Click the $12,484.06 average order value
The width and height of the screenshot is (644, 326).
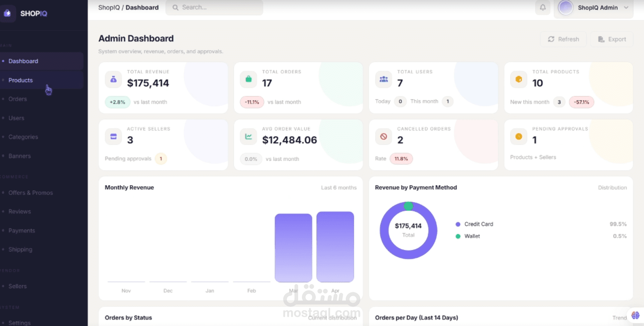click(290, 140)
